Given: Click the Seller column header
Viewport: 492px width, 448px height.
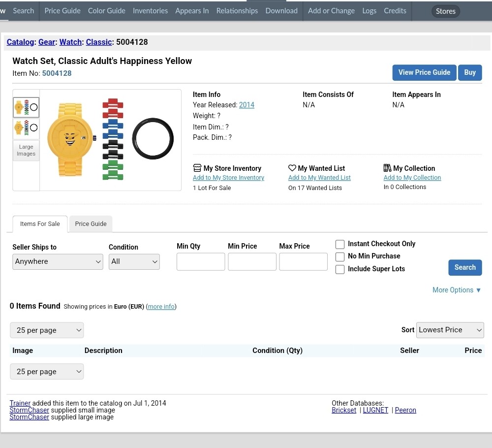Looking at the screenshot, I should click(x=409, y=351).
